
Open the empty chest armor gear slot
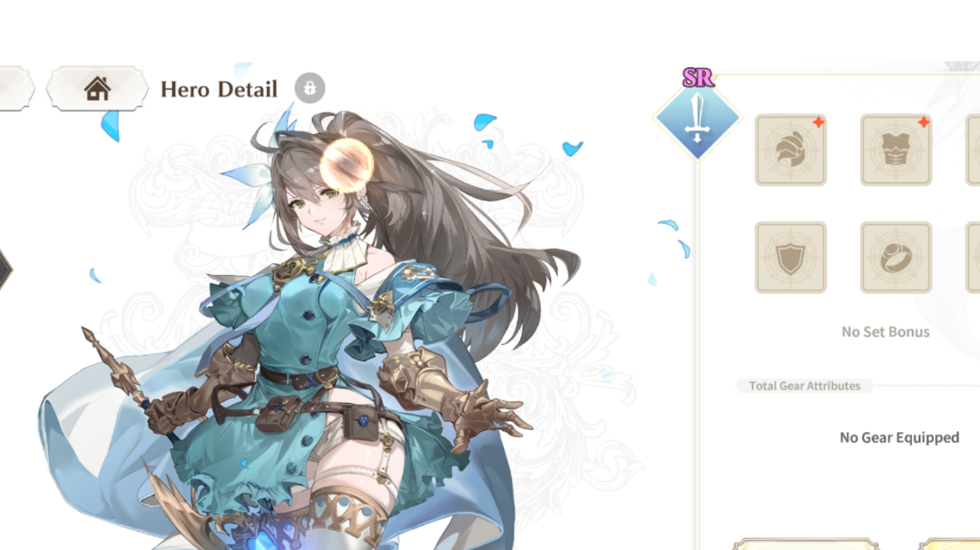pyautogui.click(x=896, y=150)
